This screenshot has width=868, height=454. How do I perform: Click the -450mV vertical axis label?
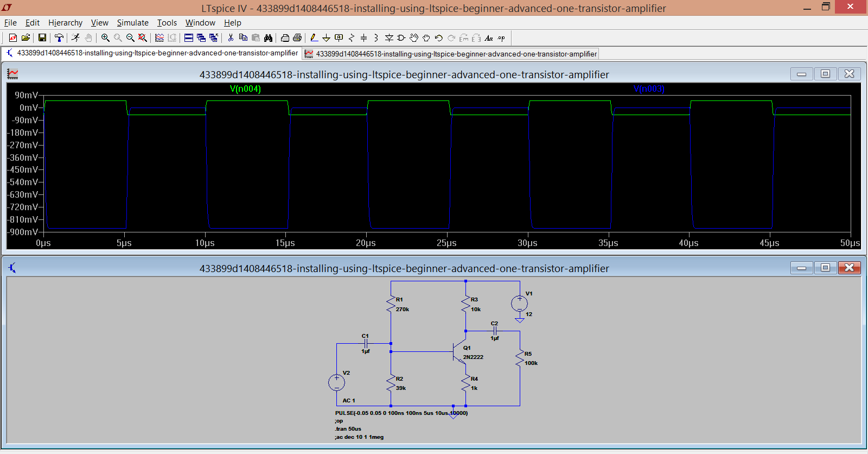[23, 170]
